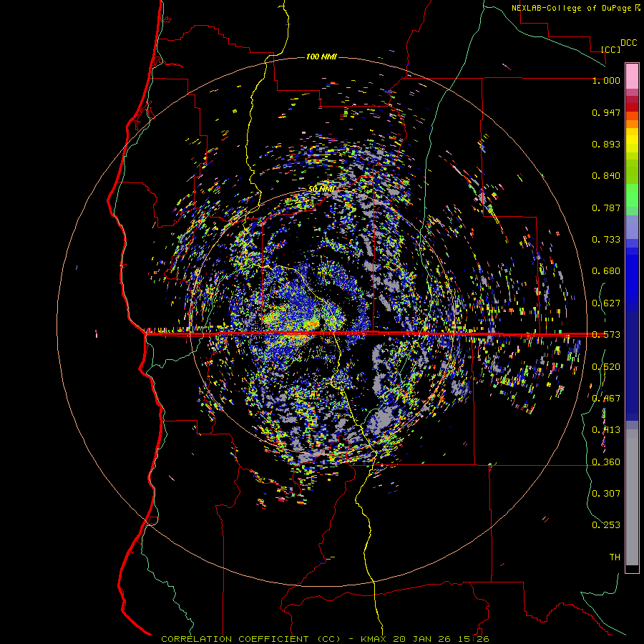The height and width of the screenshot is (644, 644).
Task: Click the 50 NMI range ring label
Action: (x=322, y=189)
